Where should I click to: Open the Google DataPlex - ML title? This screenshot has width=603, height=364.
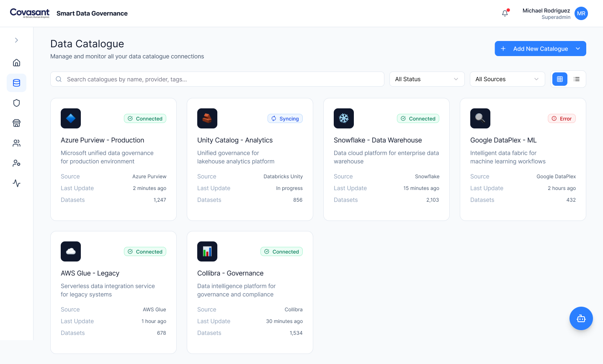[503, 140]
